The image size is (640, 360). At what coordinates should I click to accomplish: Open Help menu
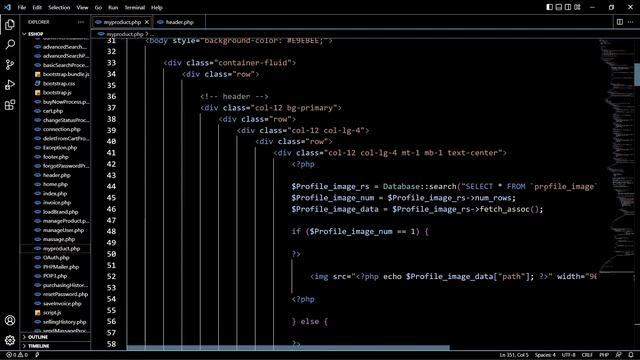click(x=157, y=7)
